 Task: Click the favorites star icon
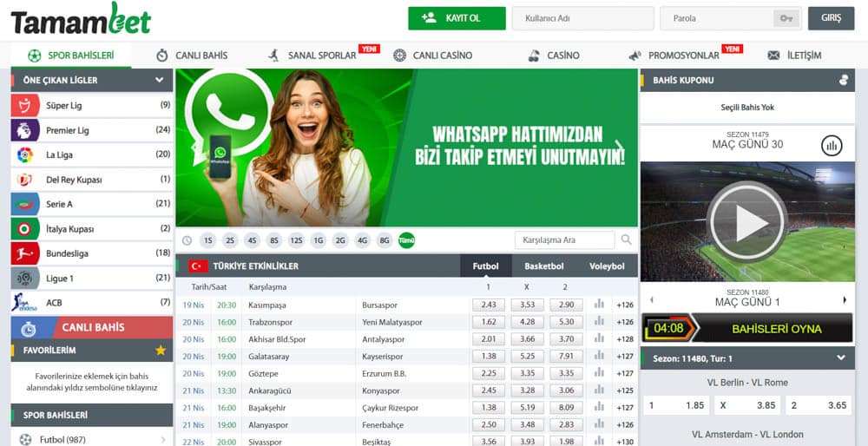point(161,351)
